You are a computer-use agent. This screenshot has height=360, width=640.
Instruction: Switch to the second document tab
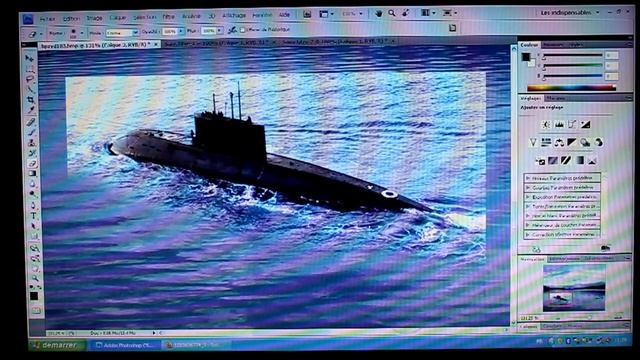tap(220, 42)
